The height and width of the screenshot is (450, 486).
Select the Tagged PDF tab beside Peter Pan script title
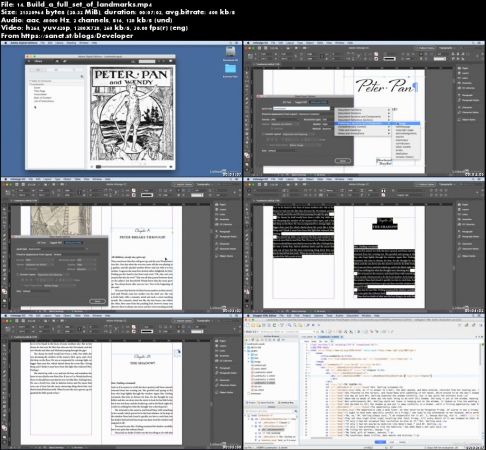point(301,102)
